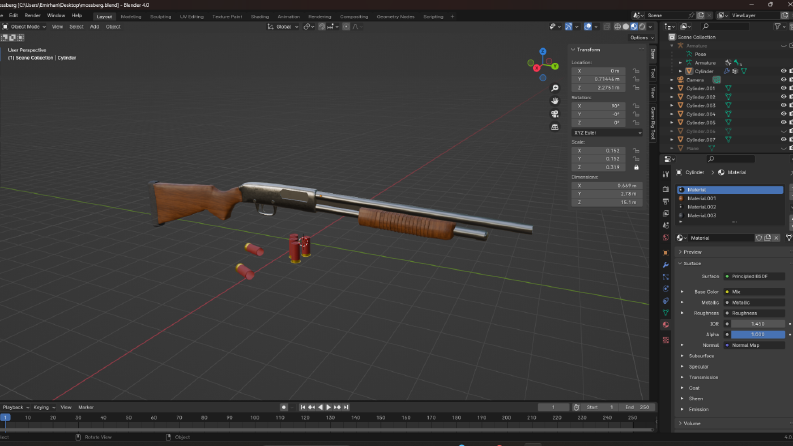Select Material.003 in the material slot list
This screenshot has height=446, width=793.
pos(730,215)
